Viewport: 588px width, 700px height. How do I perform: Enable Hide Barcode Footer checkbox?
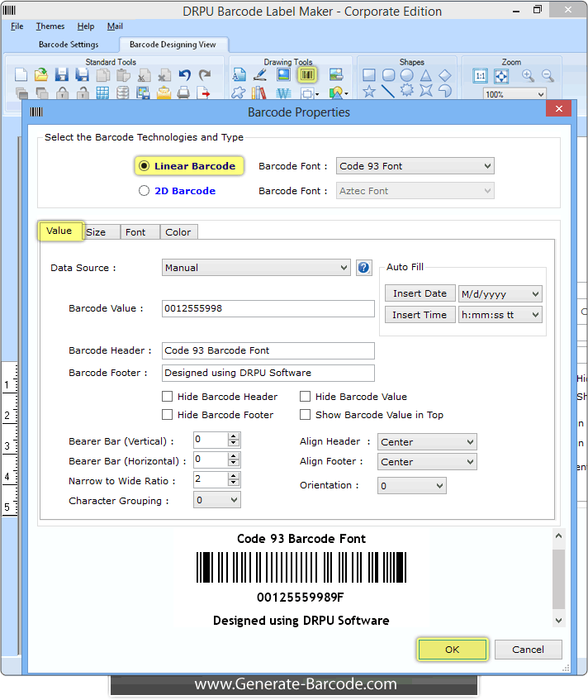(x=168, y=415)
